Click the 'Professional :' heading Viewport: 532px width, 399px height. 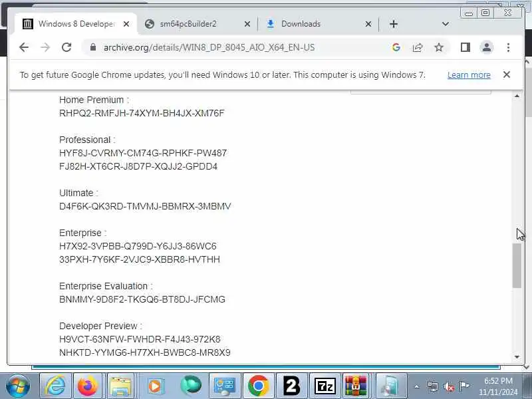tap(87, 140)
